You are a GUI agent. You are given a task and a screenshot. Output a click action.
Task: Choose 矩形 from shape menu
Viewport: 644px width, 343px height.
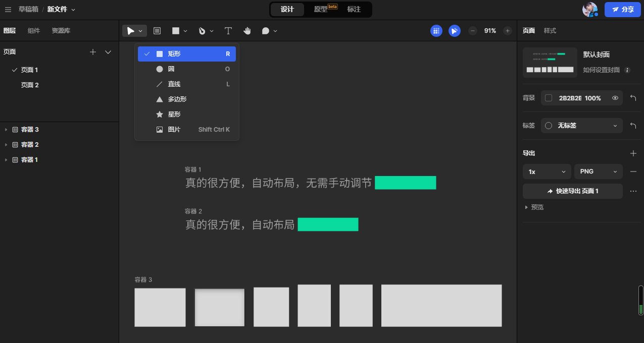(187, 54)
